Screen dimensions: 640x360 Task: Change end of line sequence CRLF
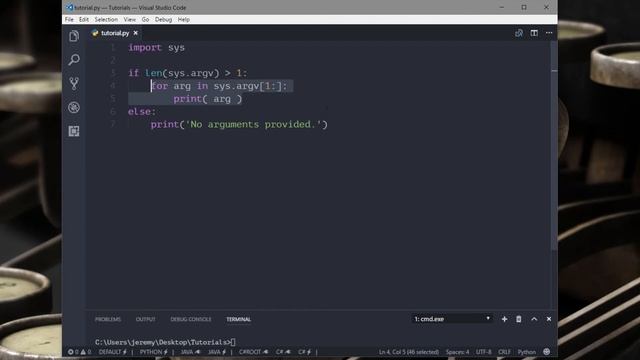point(504,352)
